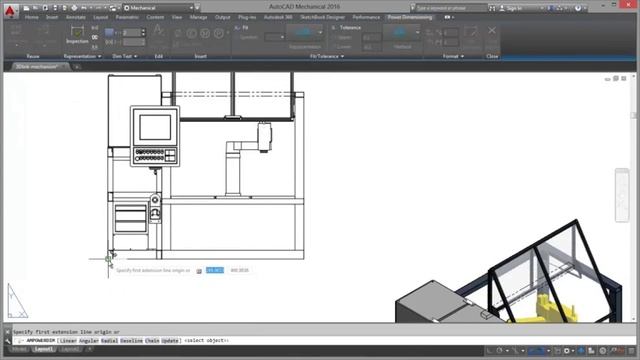Click the new layout plus icon beside layout tabs
The width and height of the screenshot is (640, 360).
[89, 349]
